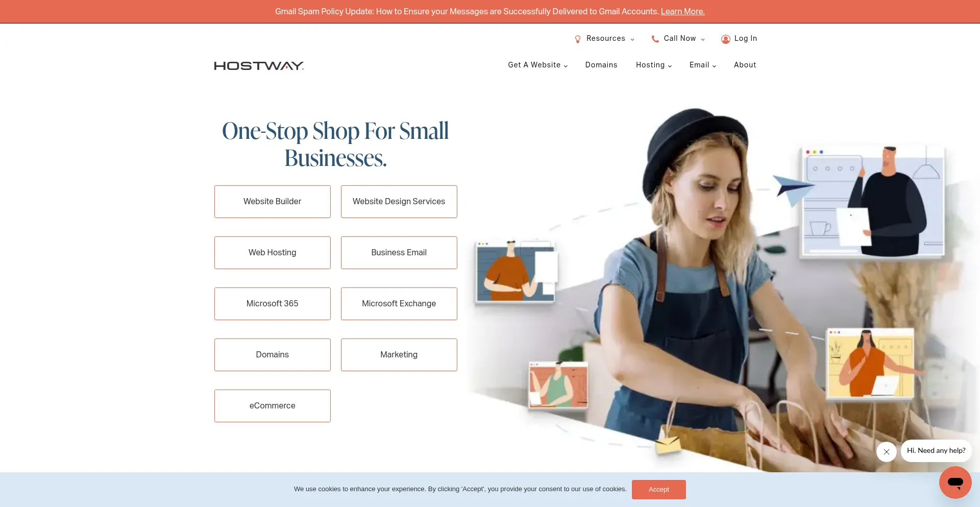The height and width of the screenshot is (507, 980).
Task: Go to the Domains nav item
Action: click(x=601, y=65)
